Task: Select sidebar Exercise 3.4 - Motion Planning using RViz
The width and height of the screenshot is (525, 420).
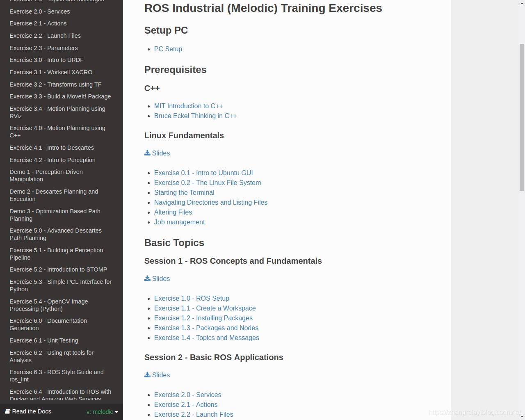Action: pos(62,112)
